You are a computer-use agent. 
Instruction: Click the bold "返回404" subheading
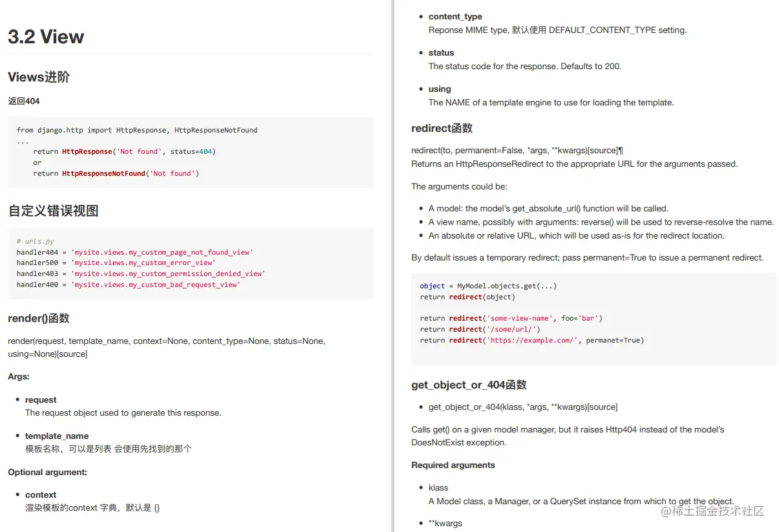click(24, 101)
